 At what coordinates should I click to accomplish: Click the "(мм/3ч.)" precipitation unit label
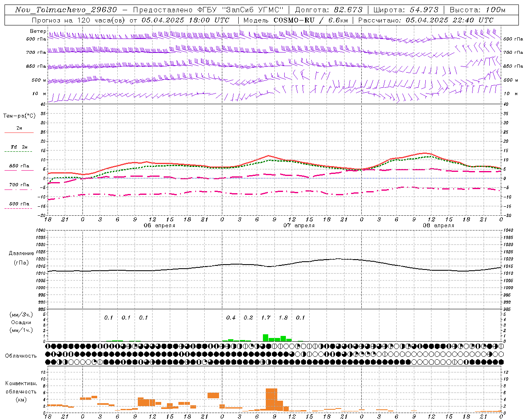pyautogui.click(x=21, y=315)
